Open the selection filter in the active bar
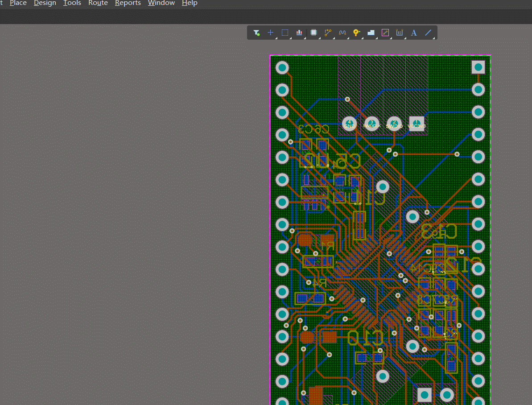This screenshot has height=405, width=532. (256, 33)
